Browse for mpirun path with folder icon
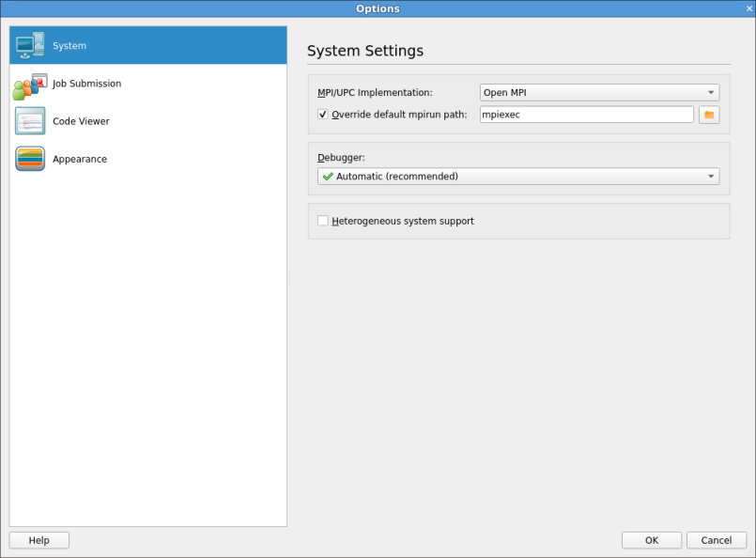The height and width of the screenshot is (558, 756). pyautogui.click(x=709, y=115)
